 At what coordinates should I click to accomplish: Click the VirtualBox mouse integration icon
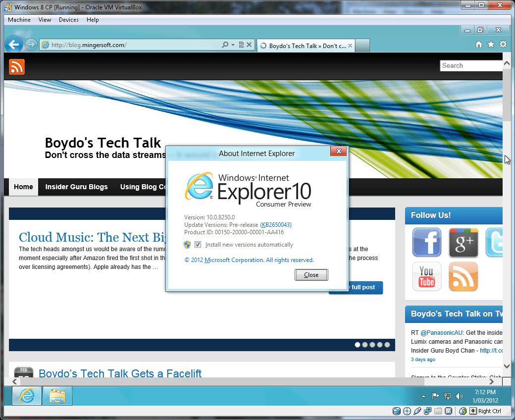[463, 411]
